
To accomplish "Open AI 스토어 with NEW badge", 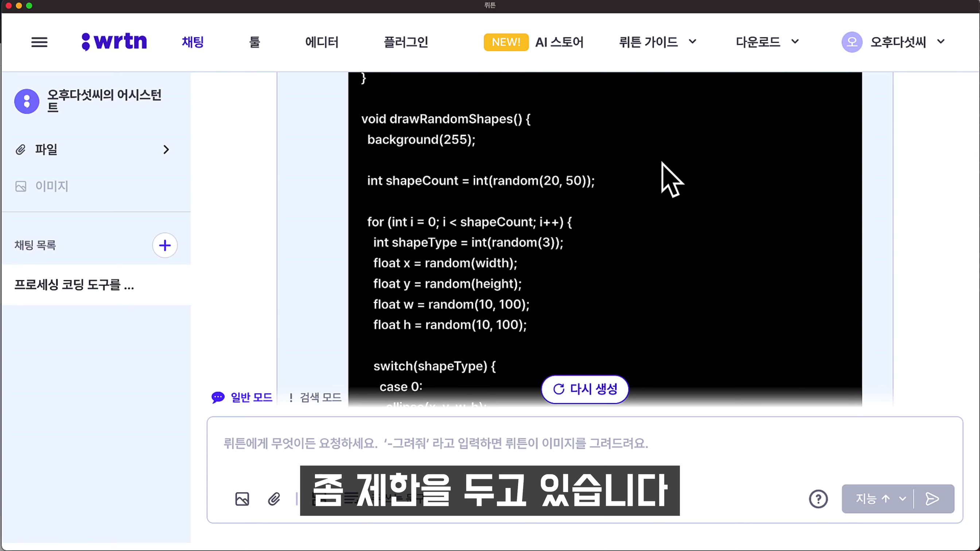I will click(x=533, y=42).
